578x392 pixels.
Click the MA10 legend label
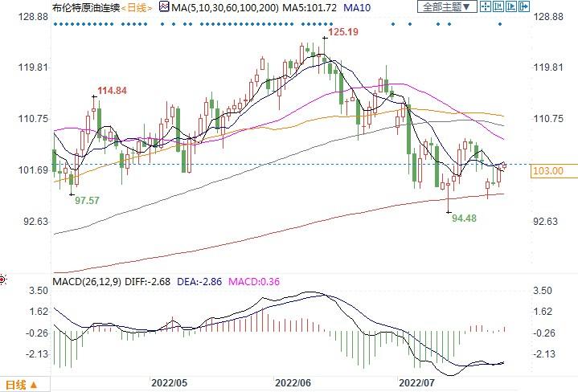pyautogui.click(x=357, y=7)
